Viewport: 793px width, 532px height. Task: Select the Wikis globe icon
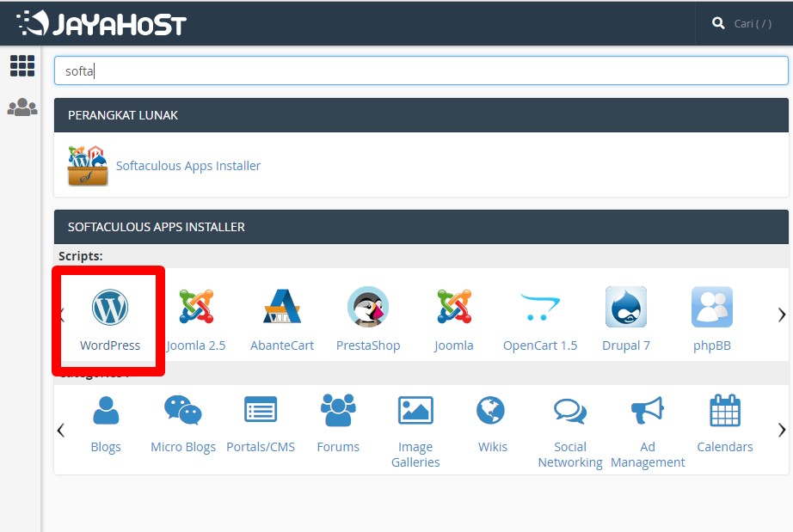490,410
